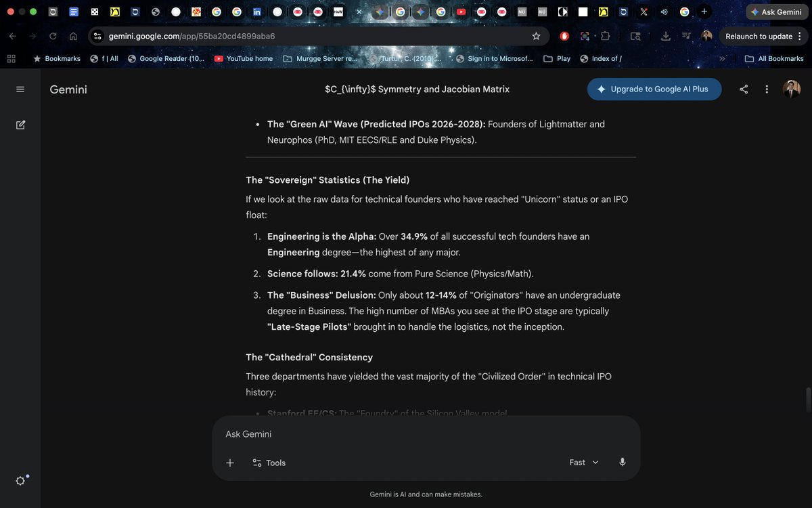The image size is (812, 508).
Task: Click the plus icon to add files
Action: [x=230, y=463]
